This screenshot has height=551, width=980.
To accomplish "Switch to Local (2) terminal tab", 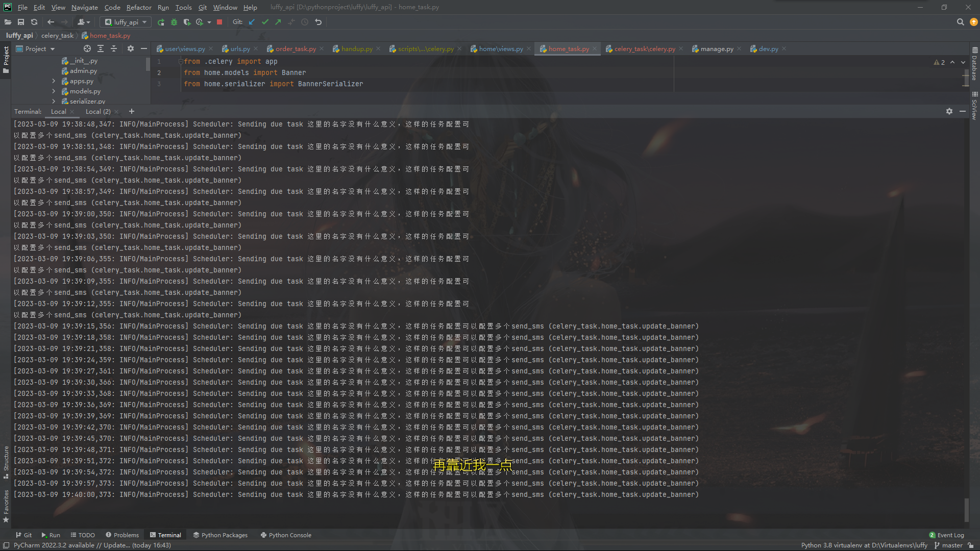I will (98, 111).
